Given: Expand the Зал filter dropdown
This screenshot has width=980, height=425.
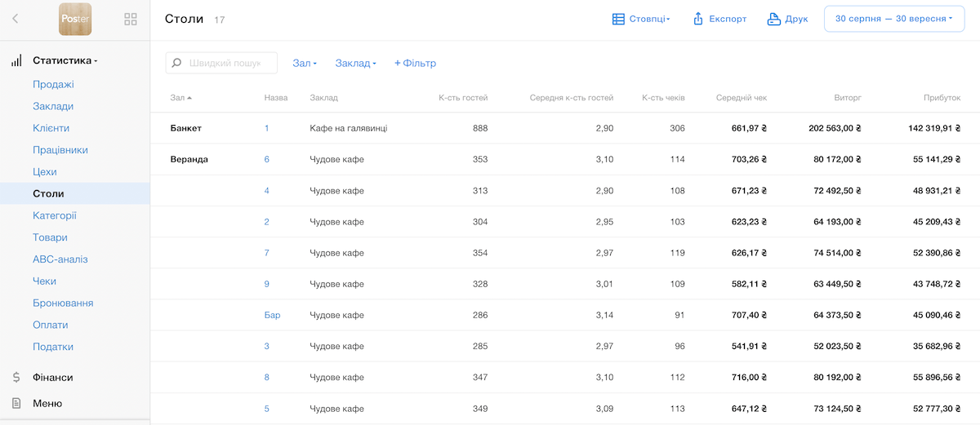Looking at the screenshot, I should click(x=304, y=63).
